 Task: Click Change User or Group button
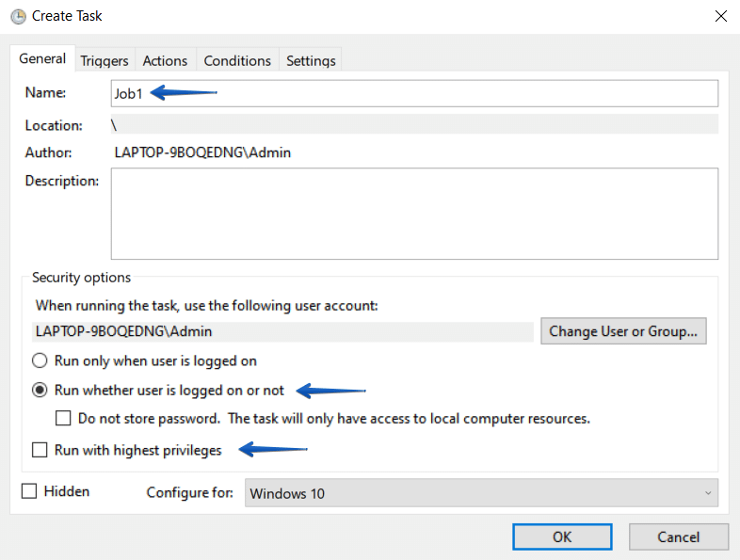(623, 331)
